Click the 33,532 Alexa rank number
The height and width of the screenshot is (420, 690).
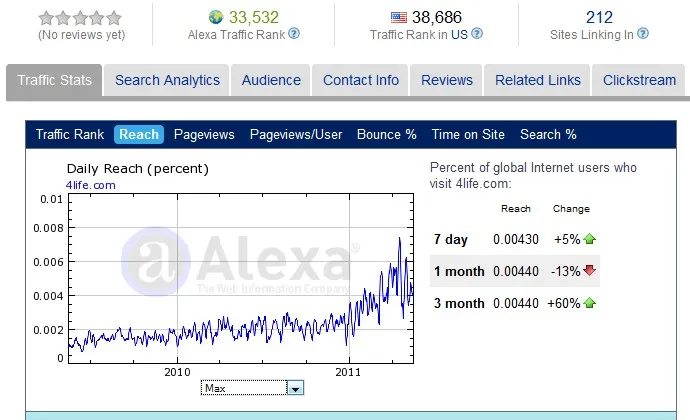253,17
